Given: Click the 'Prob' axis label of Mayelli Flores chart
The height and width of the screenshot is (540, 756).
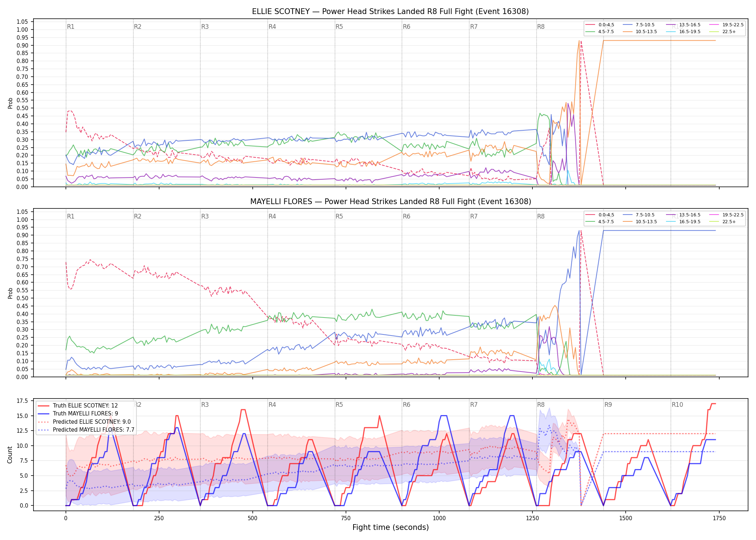Looking at the screenshot, I should click(10, 293).
